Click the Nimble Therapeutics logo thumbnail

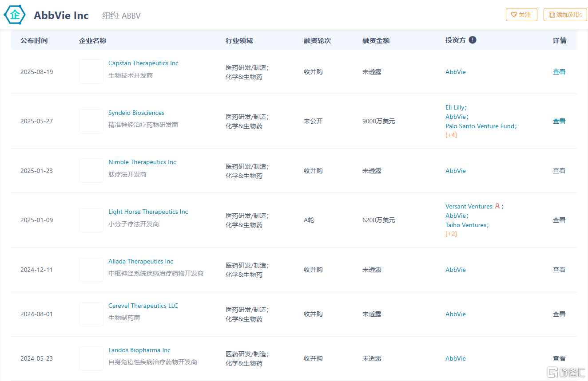pyautogui.click(x=91, y=171)
